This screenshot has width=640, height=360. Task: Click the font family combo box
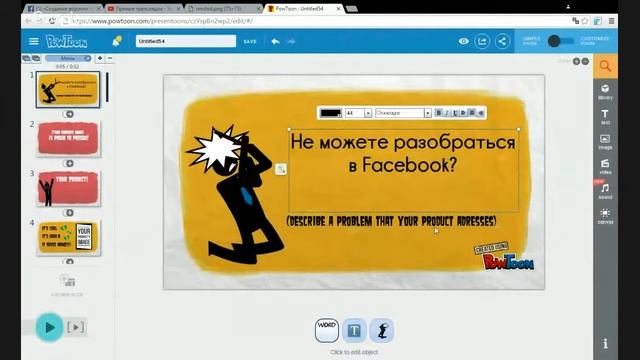pyautogui.click(x=403, y=113)
